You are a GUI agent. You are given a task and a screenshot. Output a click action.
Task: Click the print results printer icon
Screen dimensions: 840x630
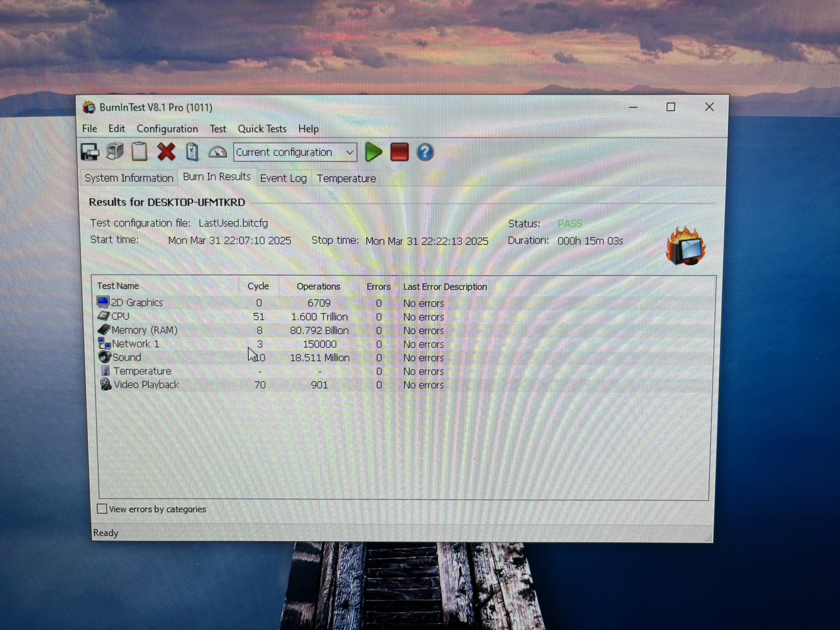tap(115, 152)
